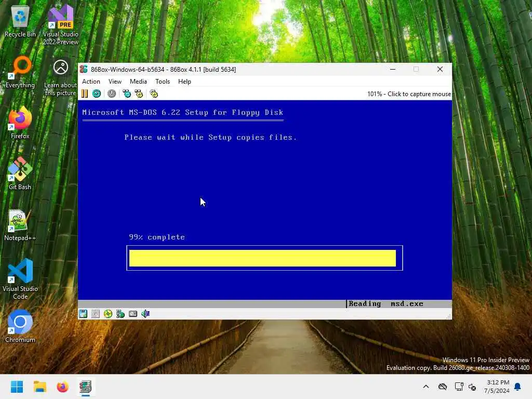Open the Help menu
Image resolution: width=532 pixels, height=399 pixels.
click(184, 82)
